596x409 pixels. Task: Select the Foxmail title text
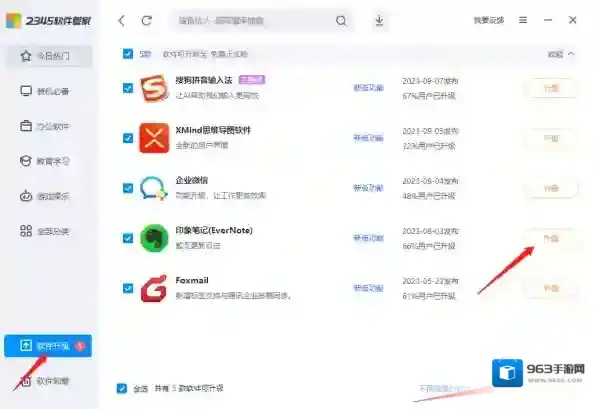pos(192,280)
